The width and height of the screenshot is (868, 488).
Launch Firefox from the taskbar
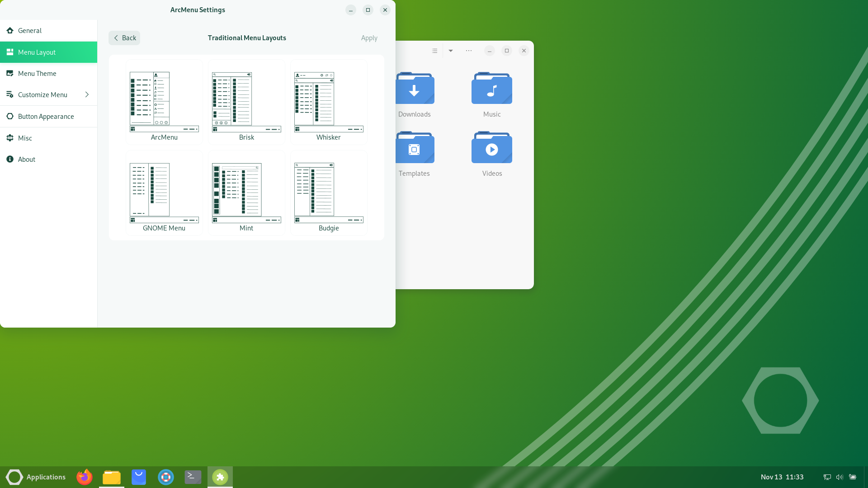pyautogui.click(x=85, y=477)
